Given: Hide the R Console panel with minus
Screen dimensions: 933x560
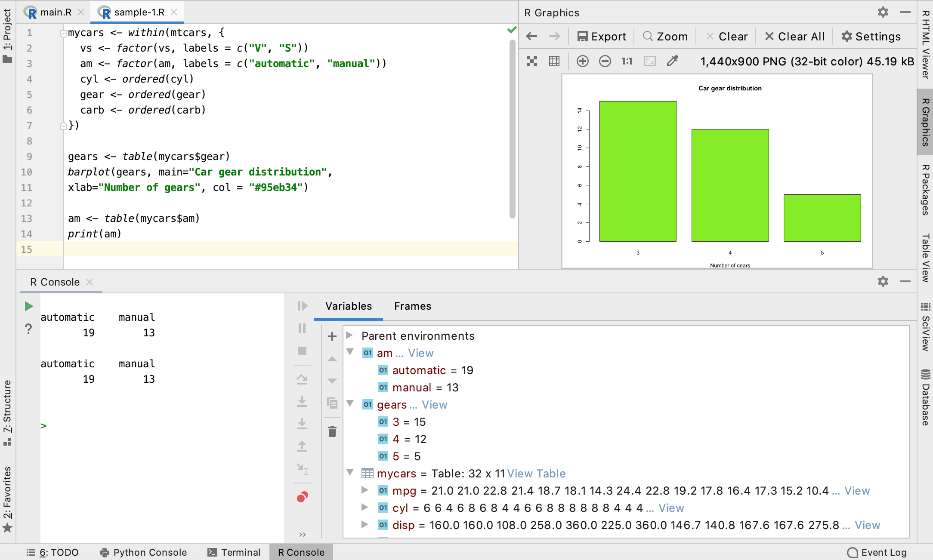Looking at the screenshot, I should pos(905,281).
